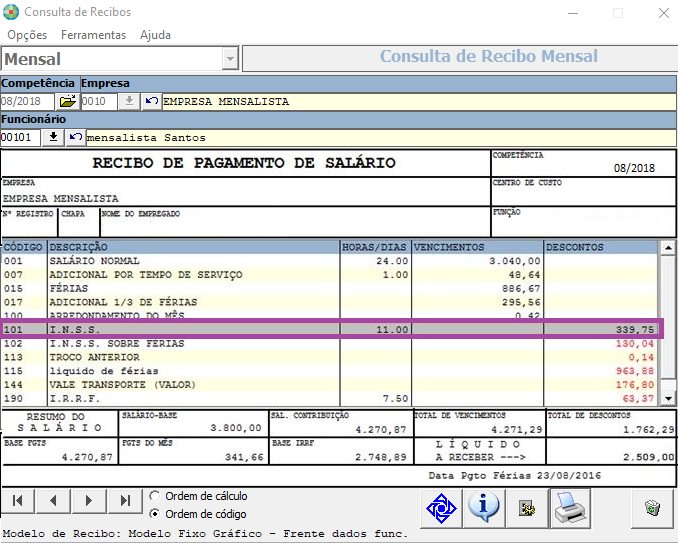Go to the first record

point(18,501)
